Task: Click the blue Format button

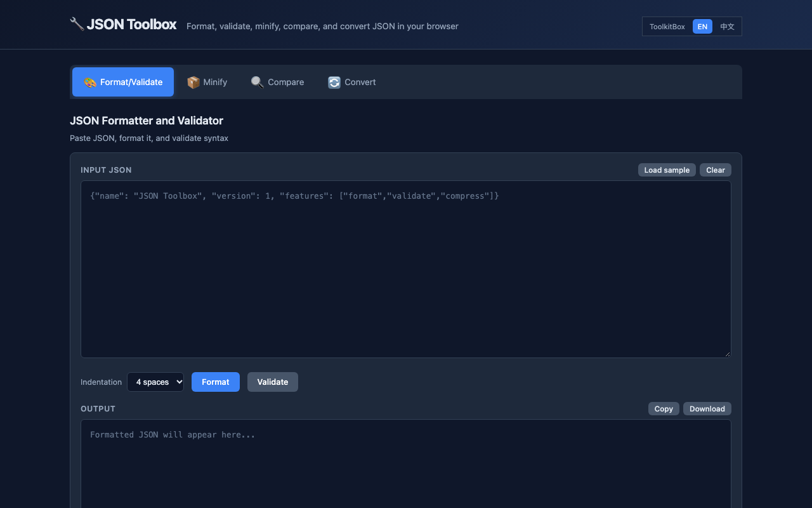Action: pyautogui.click(x=216, y=382)
